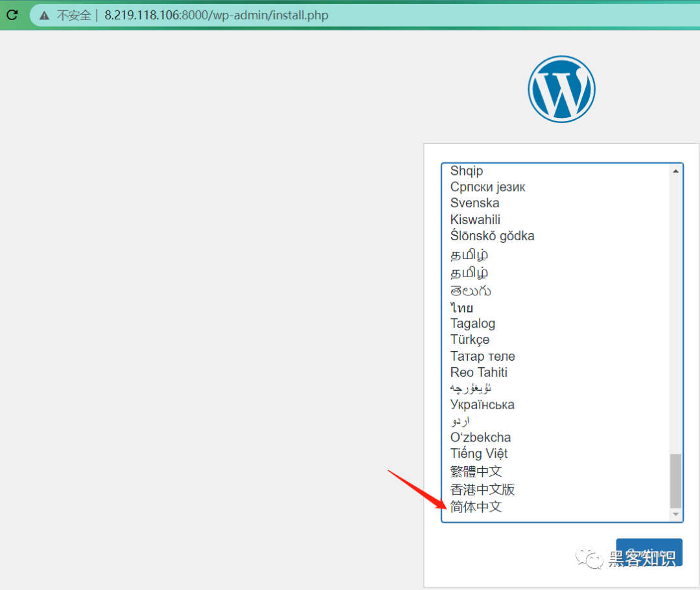Viewport: 700px width, 590px height.
Task: Click the language list scrollbar thumb
Action: coord(675,481)
